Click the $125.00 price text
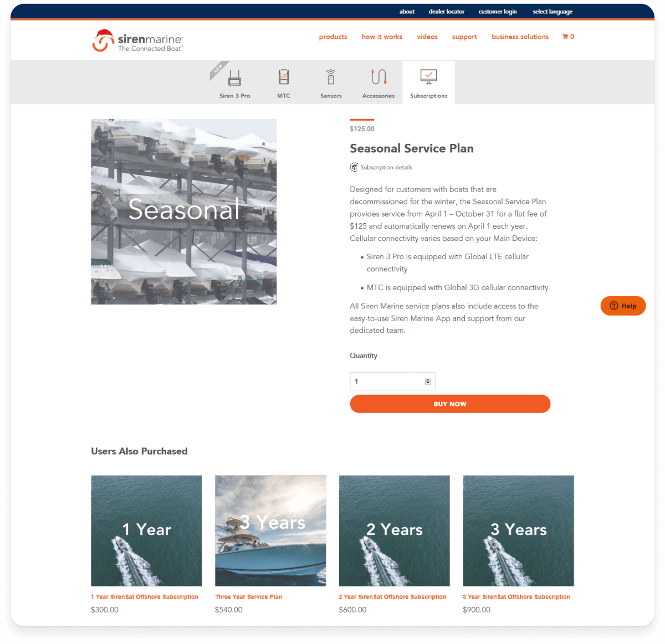 [362, 129]
